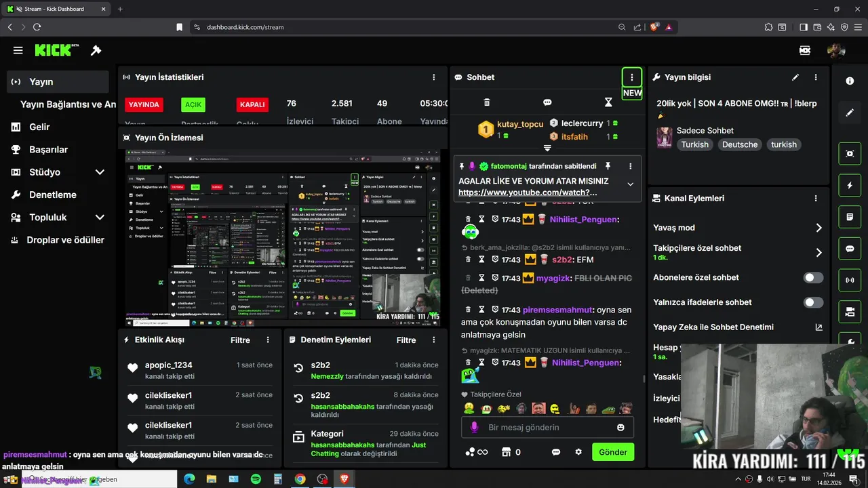Reload the page using browser refresh button
Screen dimensions: 868x488
37,27
